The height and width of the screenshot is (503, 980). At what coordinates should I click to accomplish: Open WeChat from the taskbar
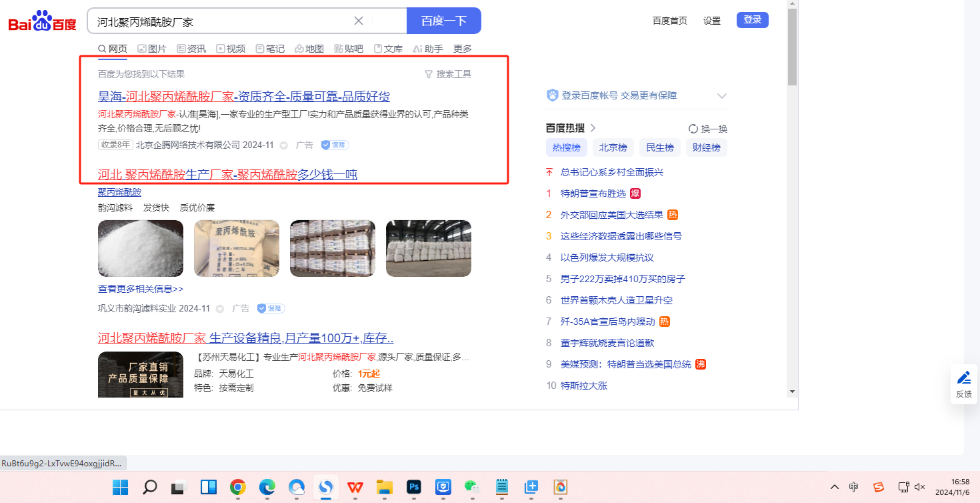[x=472, y=487]
